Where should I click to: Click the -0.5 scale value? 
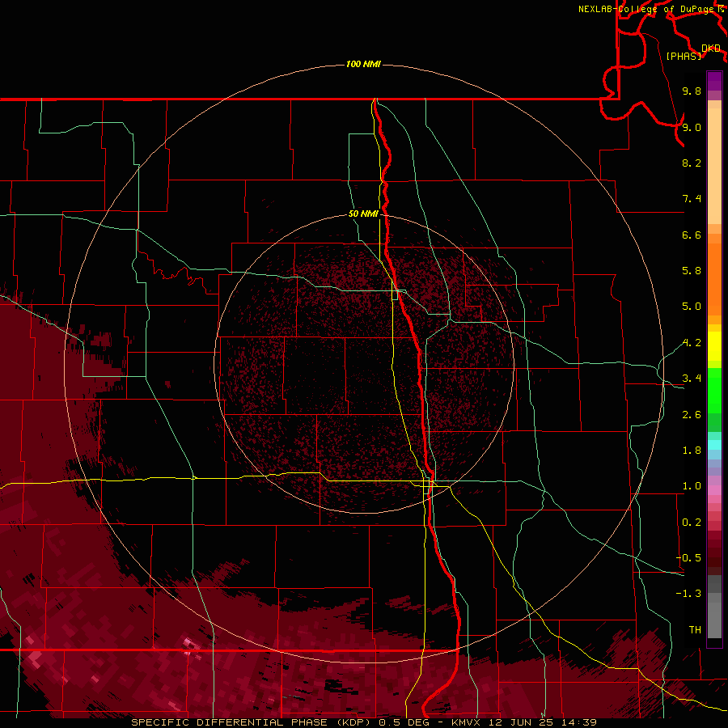(x=688, y=558)
